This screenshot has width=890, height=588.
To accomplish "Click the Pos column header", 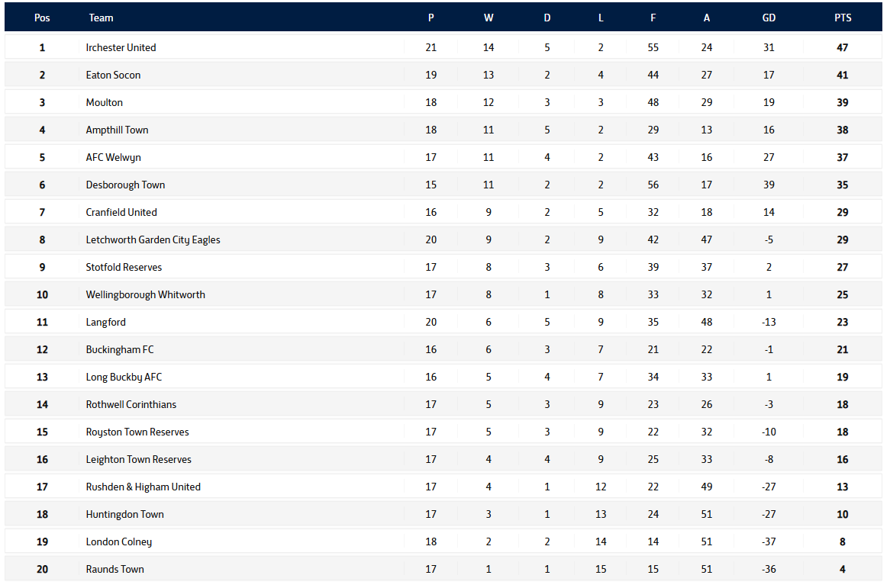I will pos(42,18).
